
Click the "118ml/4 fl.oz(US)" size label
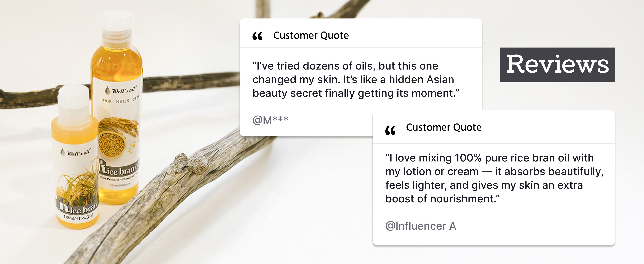(x=78, y=217)
